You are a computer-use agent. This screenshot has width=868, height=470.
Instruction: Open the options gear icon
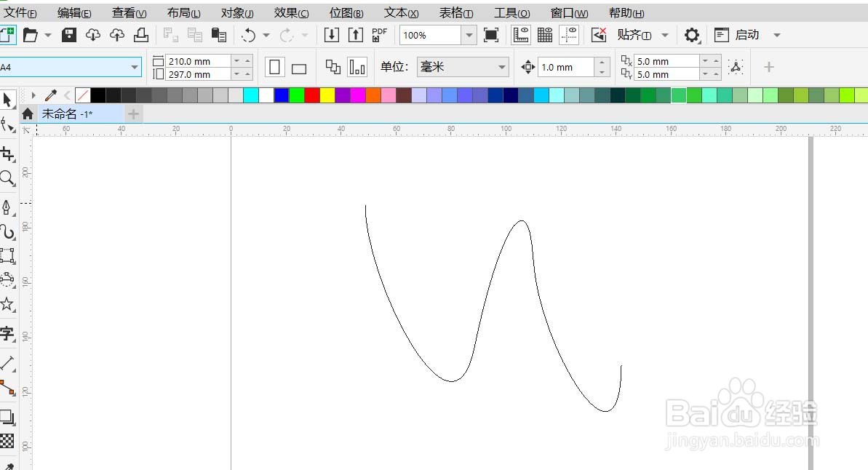click(x=691, y=36)
